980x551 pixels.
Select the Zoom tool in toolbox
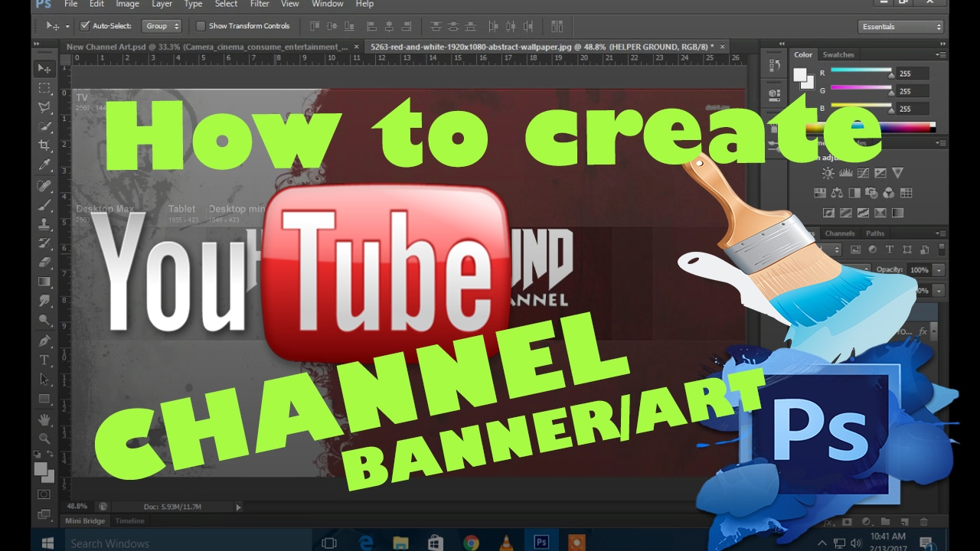[44, 439]
